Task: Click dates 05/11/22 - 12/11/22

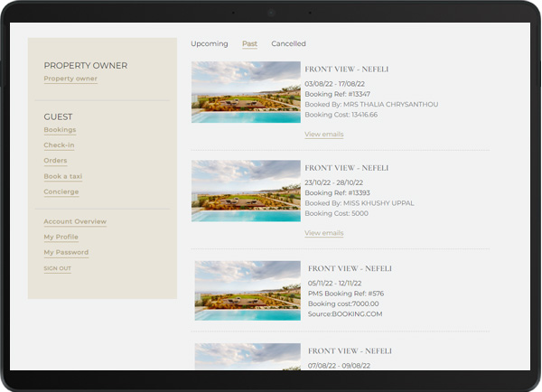Action: coord(334,283)
